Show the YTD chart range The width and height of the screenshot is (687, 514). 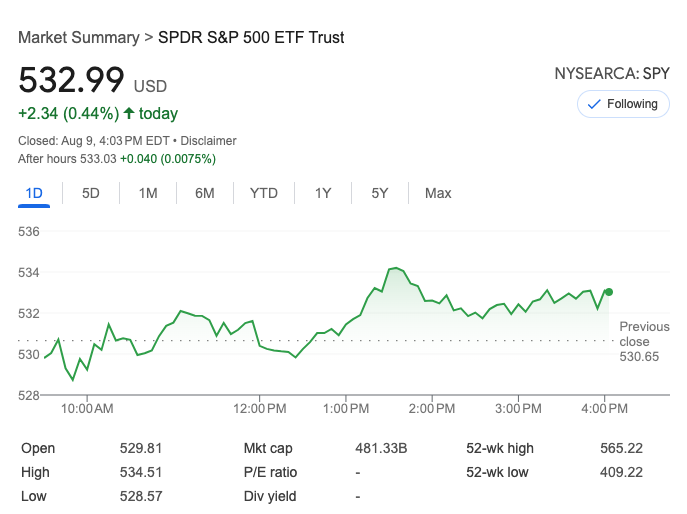pos(264,193)
